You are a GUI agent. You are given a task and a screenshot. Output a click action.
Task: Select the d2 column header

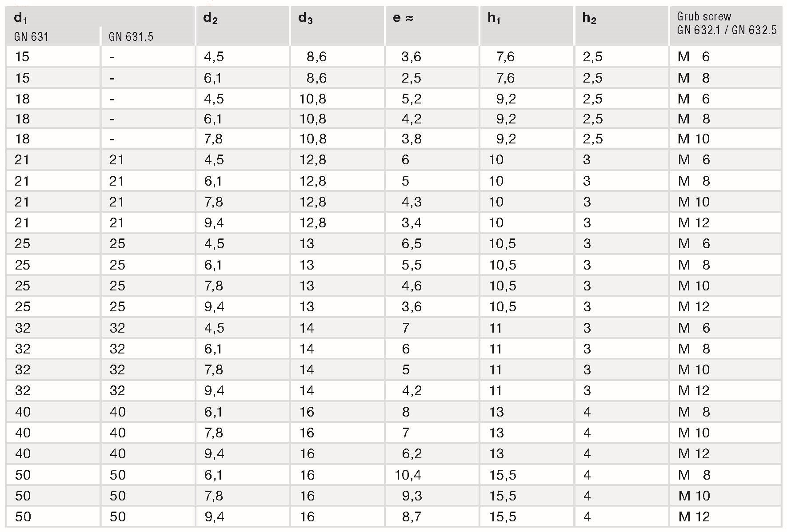pyautogui.click(x=211, y=18)
